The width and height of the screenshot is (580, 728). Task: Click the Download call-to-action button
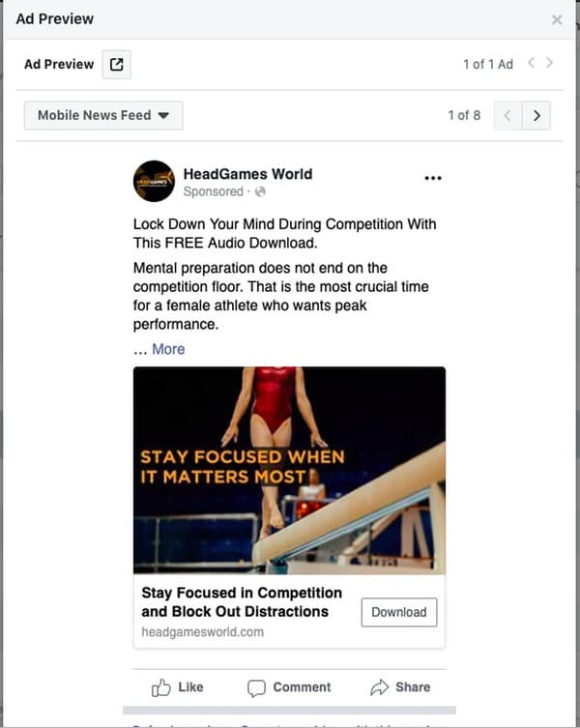(x=398, y=612)
